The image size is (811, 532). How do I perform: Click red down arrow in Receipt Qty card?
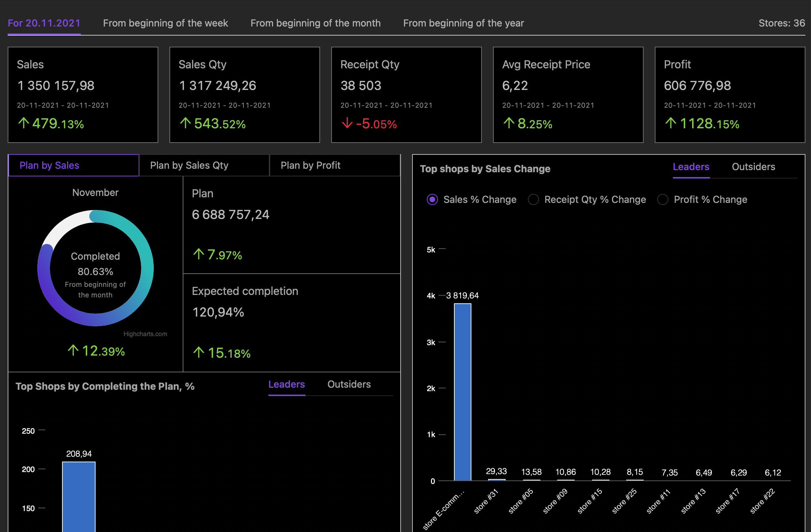pos(347,123)
